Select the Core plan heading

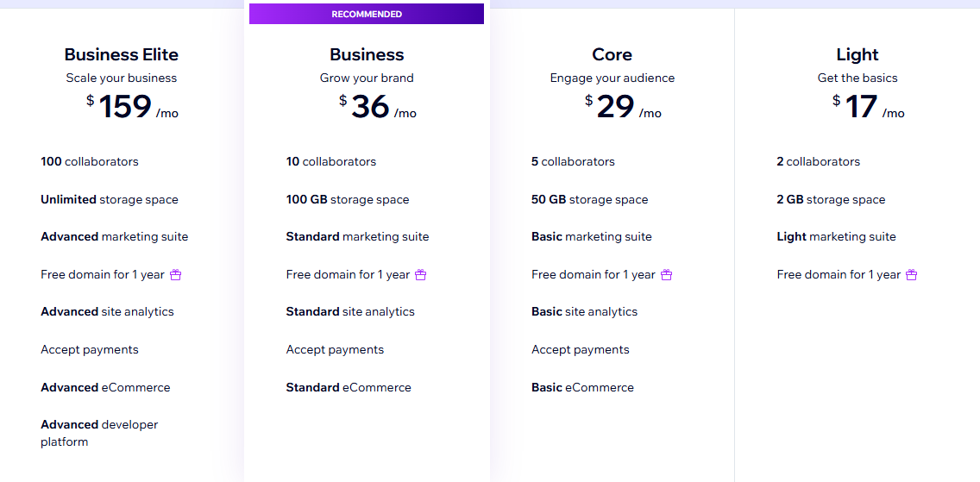pos(612,54)
